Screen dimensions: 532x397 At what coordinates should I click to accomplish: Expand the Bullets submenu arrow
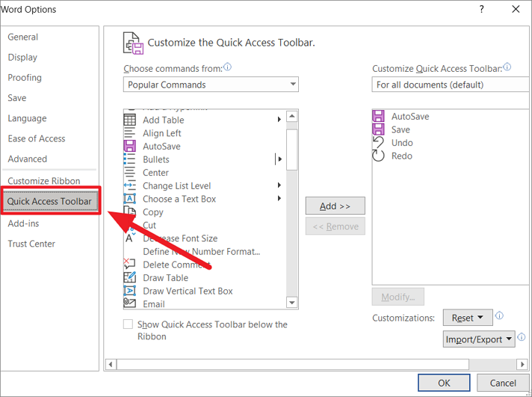tap(280, 159)
